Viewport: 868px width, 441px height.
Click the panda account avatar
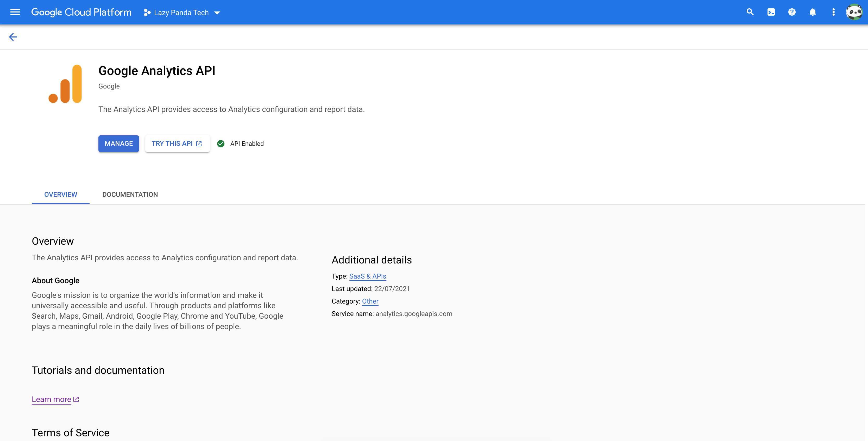(x=854, y=12)
